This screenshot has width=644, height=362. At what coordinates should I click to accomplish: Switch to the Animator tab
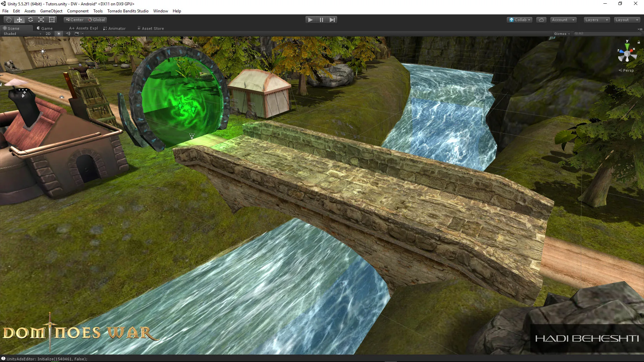pyautogui.click(x=115, y=28)
